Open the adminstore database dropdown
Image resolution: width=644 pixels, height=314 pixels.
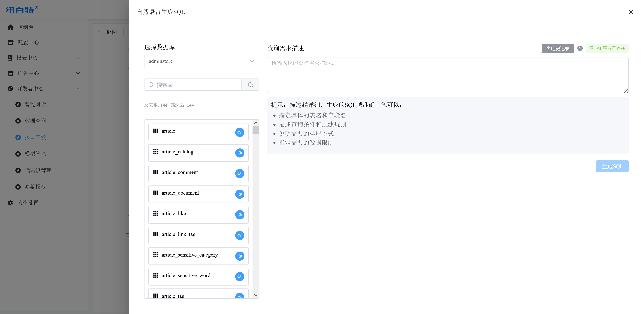(202, 61)
